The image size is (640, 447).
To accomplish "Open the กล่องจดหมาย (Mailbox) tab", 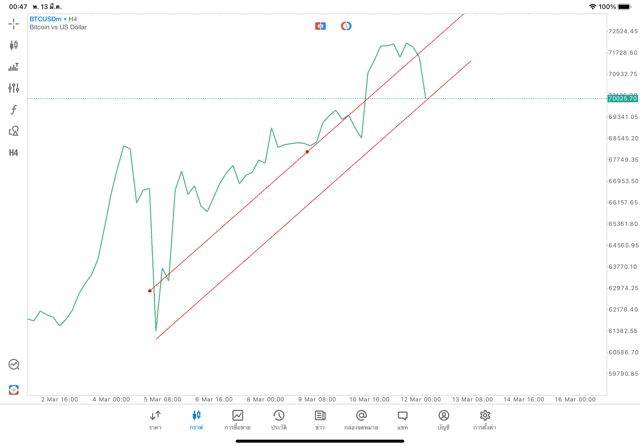I will point(361,420).
